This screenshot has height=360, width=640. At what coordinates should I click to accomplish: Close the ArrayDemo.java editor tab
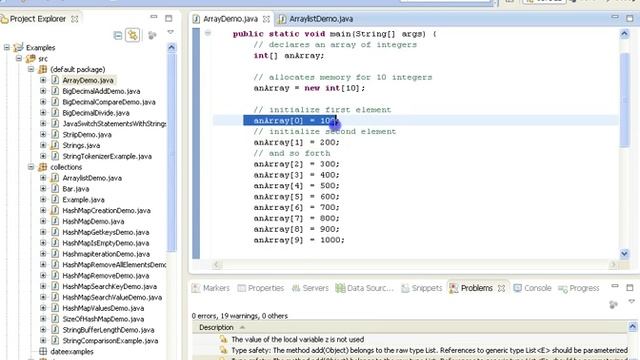pyautogui.click(x=266, y=19)
